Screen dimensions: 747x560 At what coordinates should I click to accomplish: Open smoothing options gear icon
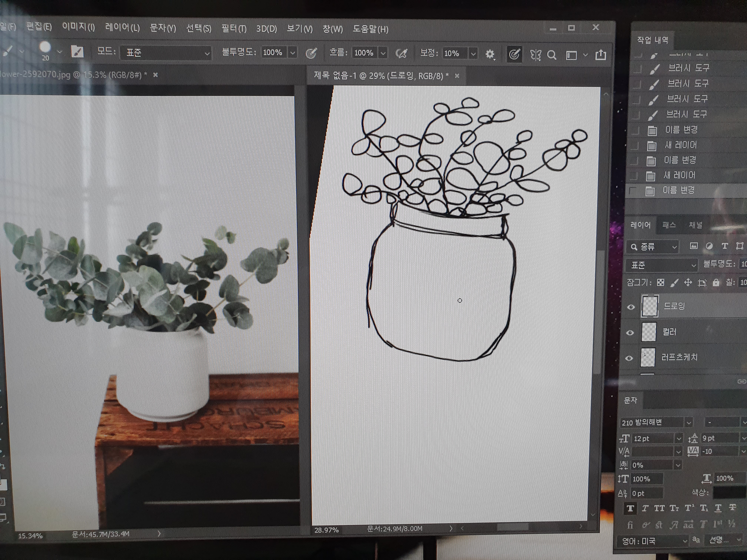(x=490, y=54)
